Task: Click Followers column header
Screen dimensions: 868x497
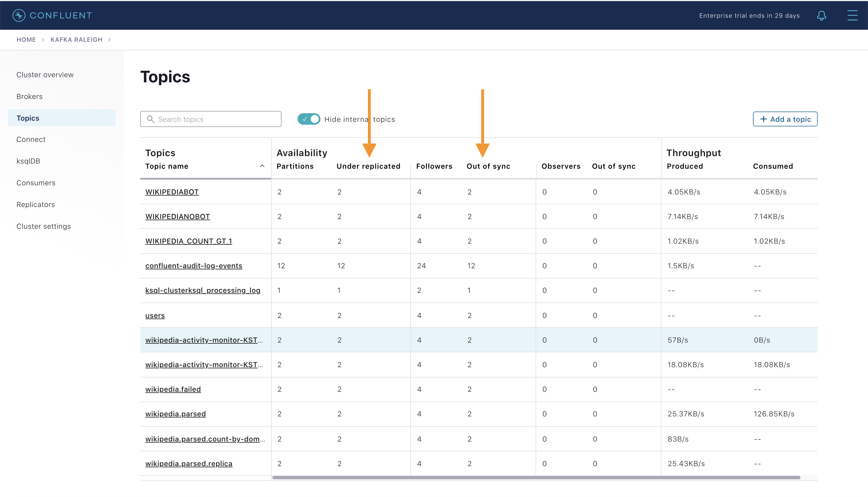Action: point(434,166)
